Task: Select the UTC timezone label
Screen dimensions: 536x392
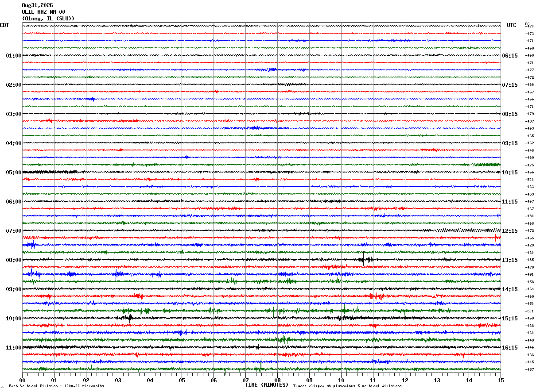Action: pos(511,26)
